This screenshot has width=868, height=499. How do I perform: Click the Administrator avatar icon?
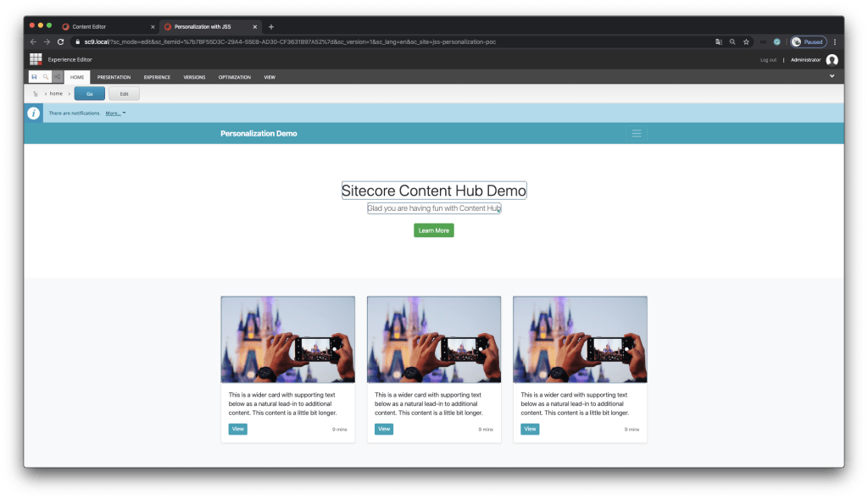coord(832,59)
